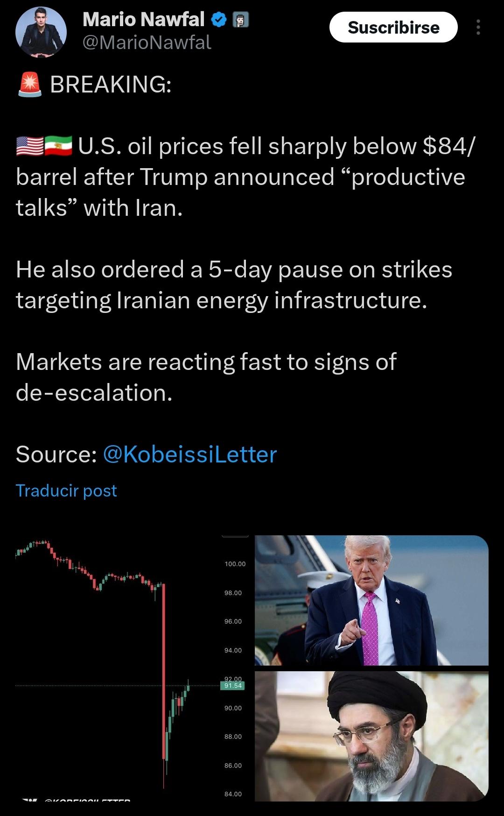The height and width of the screenshot is (816, 504).
Task: Open the photo of bearded man with turban
Action: click(x=371, y=736)
